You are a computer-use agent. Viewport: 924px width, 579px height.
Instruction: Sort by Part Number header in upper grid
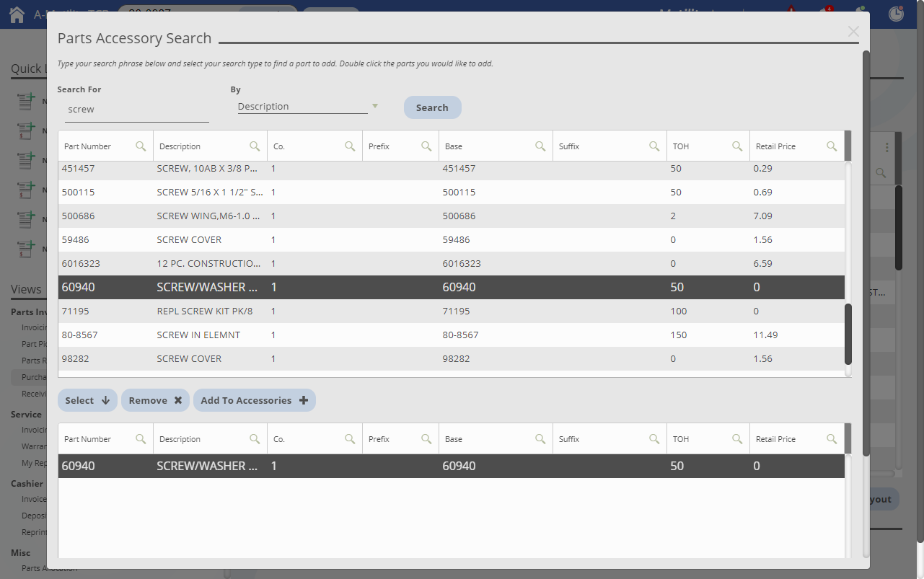(x=87, y=146)
